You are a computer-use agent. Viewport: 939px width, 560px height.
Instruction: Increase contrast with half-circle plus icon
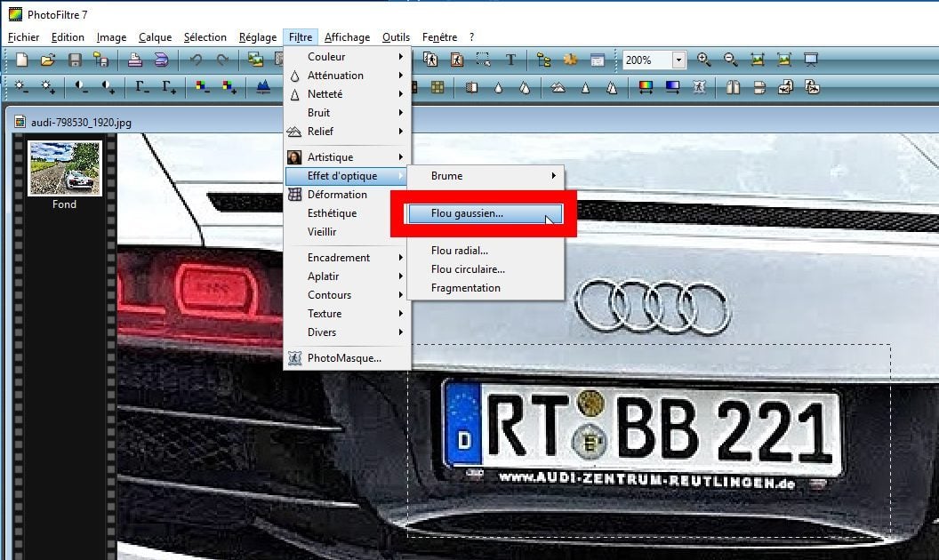click(108, 87)
